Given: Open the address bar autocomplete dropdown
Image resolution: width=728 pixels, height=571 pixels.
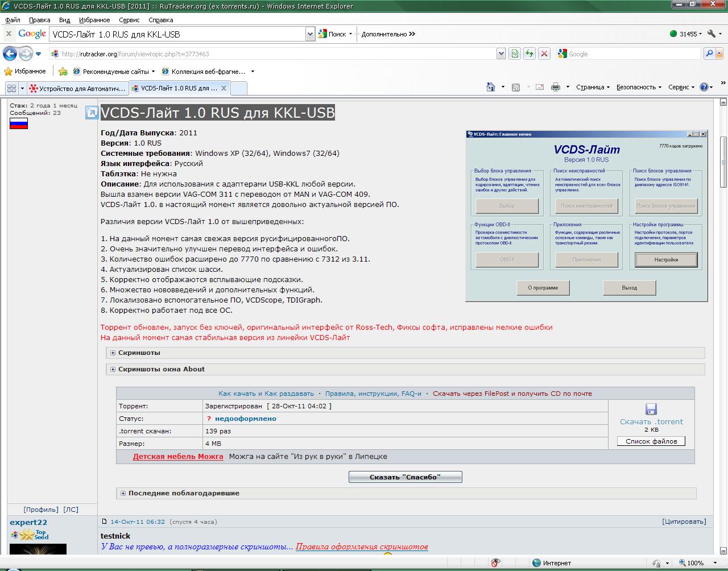Looking at the screenshot, I should tap(500, 53).
